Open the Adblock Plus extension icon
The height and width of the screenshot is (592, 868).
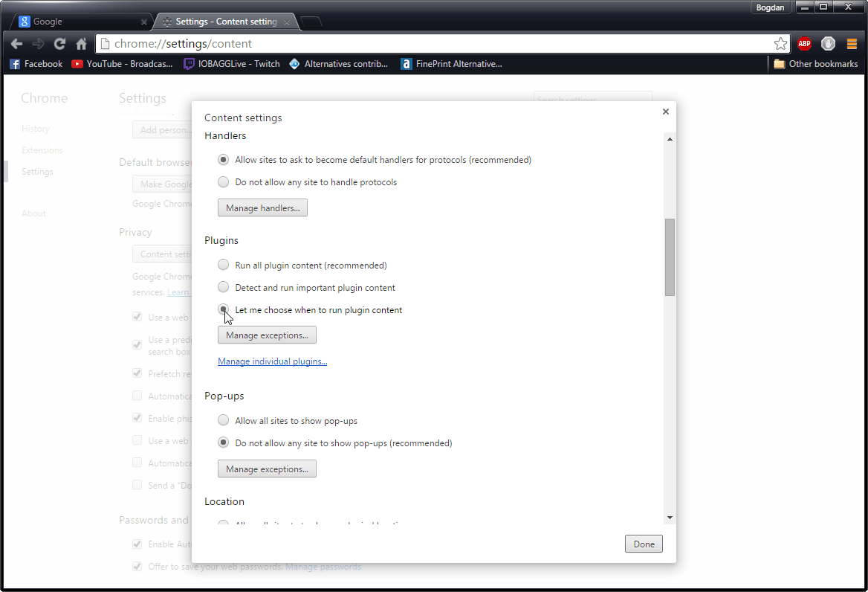coord(804,43)
